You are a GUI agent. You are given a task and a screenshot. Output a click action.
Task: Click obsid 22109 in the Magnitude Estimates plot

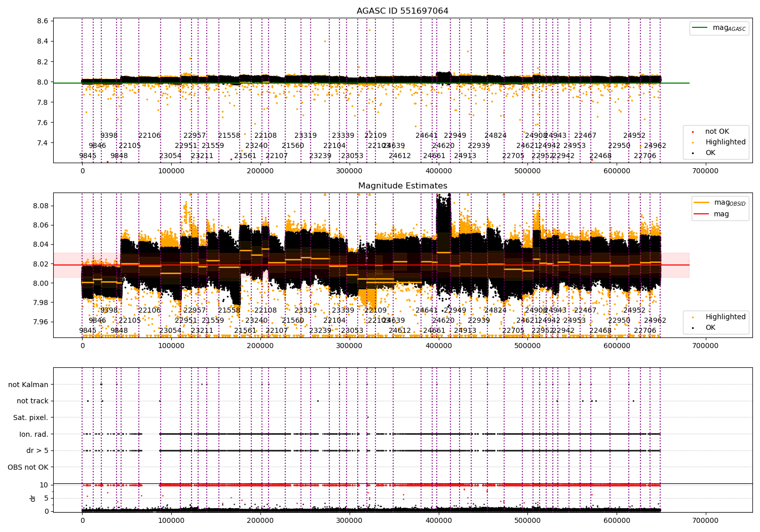coord(375,311)
